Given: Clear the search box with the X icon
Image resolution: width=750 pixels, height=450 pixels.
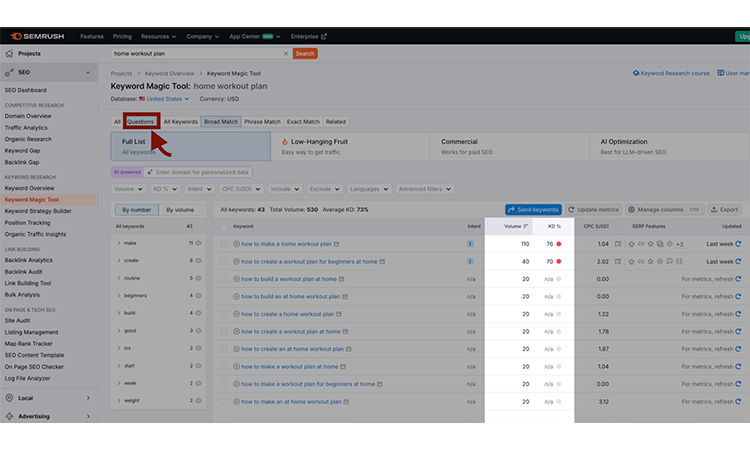Looking at the screenshot, I should pos(286,54).
